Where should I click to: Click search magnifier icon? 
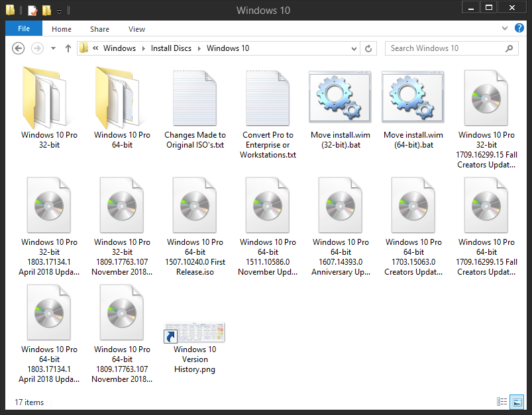pos(509,48)
